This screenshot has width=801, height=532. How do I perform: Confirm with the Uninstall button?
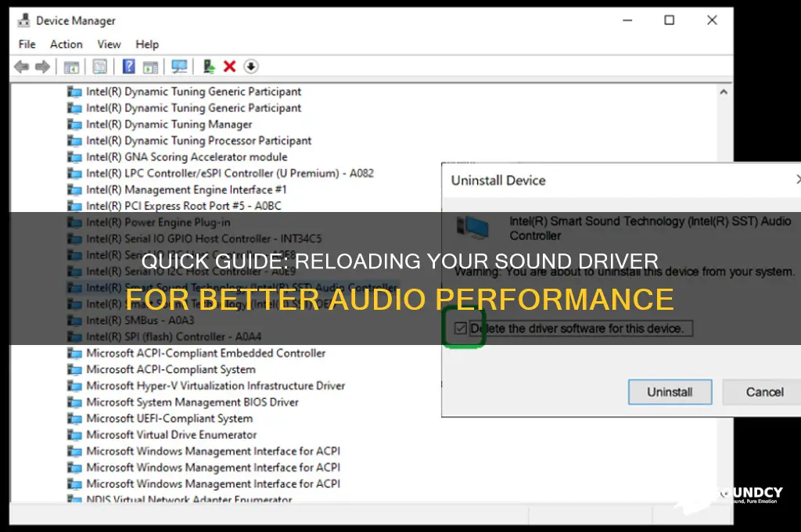point(670,392)
